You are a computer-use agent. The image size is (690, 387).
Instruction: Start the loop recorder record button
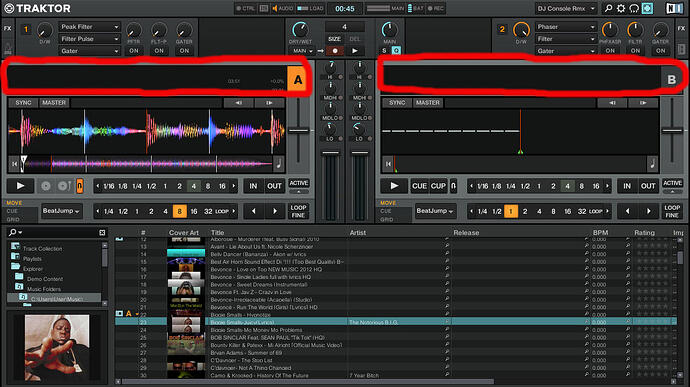coord(335,51)
